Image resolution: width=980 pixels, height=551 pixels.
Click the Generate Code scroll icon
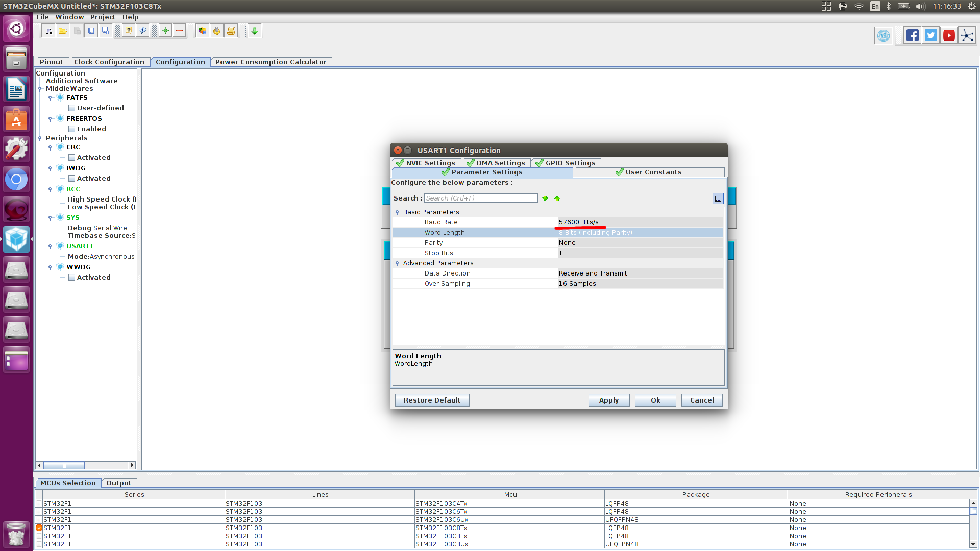coord(231,31)
